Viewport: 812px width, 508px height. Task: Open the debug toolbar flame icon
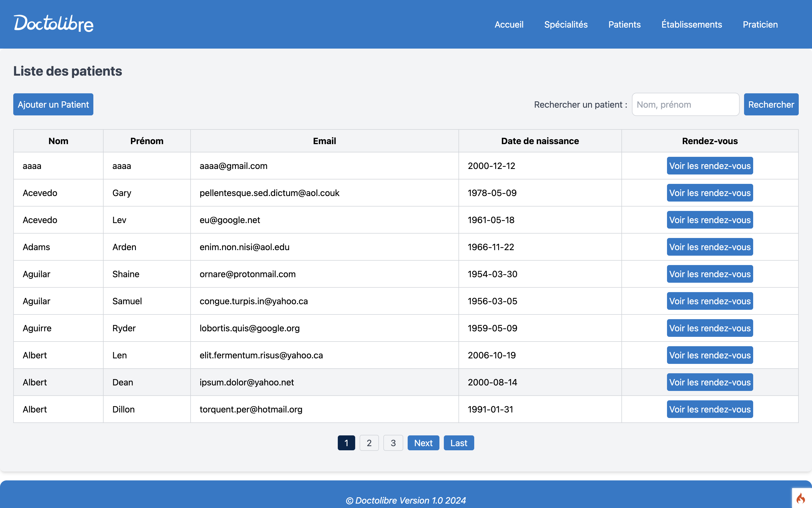coord(801,499)
